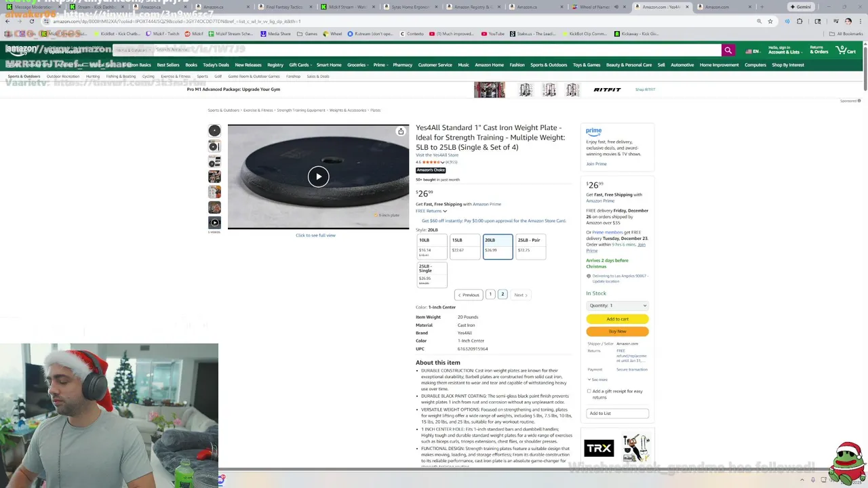Go to style page 1
Image resolution: width=868 pixels, height=488 pixels.
point(490,294)
